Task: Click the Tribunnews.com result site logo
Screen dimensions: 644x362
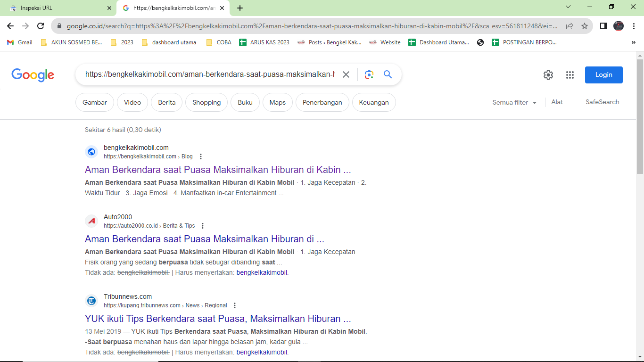Action: coord(91,301)
